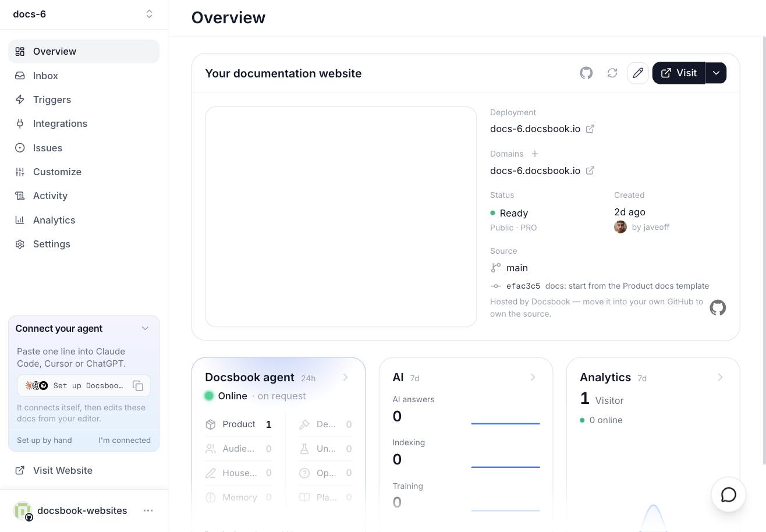The width and height of the screenshot is (766, 532).
Task: Open the docs-6.docsbook.io domain link
Action: (535, 171)
